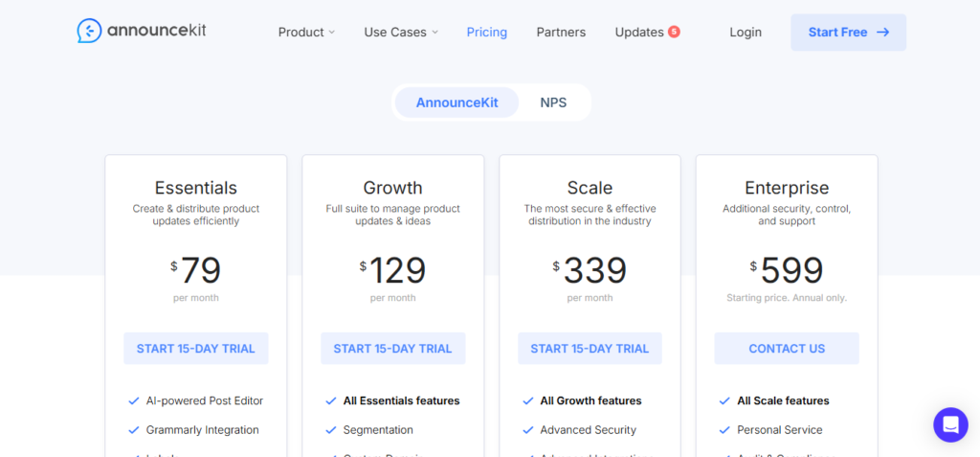The height and width of the screenshot is (457, 980).
Task: Click the arrow in Start Free button
Action: click(882, 32)
